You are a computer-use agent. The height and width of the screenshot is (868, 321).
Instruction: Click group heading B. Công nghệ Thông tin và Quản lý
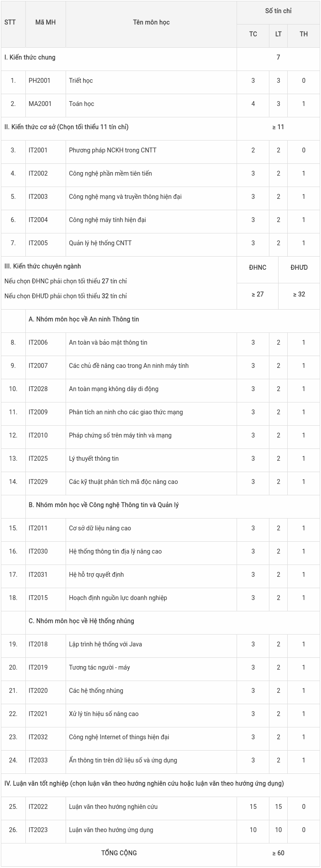104,505
